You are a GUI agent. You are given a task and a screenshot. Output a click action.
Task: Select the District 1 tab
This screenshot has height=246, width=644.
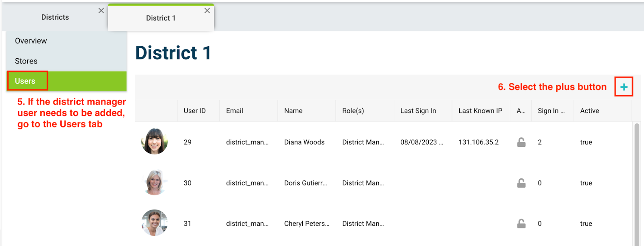coord(161,18)
